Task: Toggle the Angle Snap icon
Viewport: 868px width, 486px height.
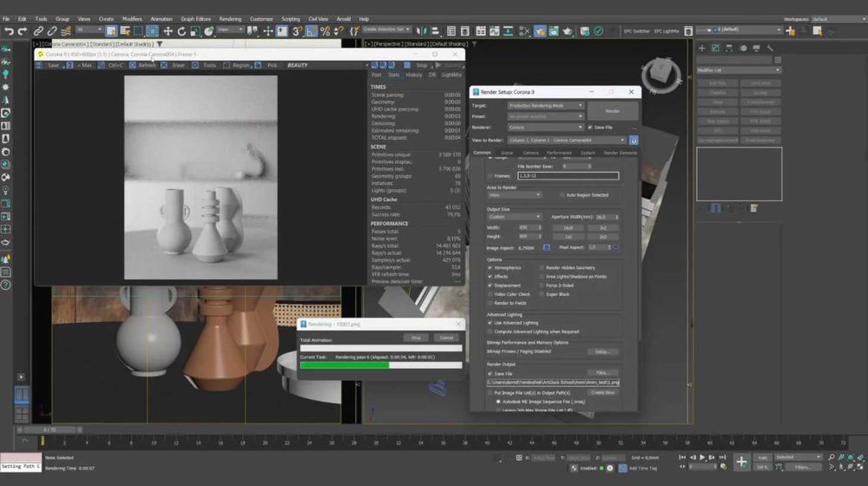Action: (x=311, y=31)
